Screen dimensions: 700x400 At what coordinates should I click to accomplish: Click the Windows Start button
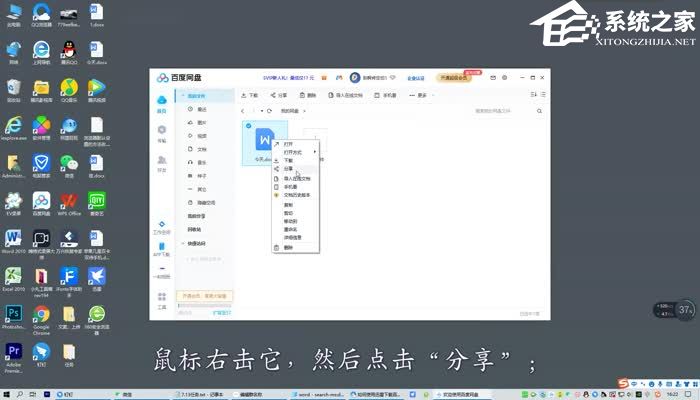[7, 395]
